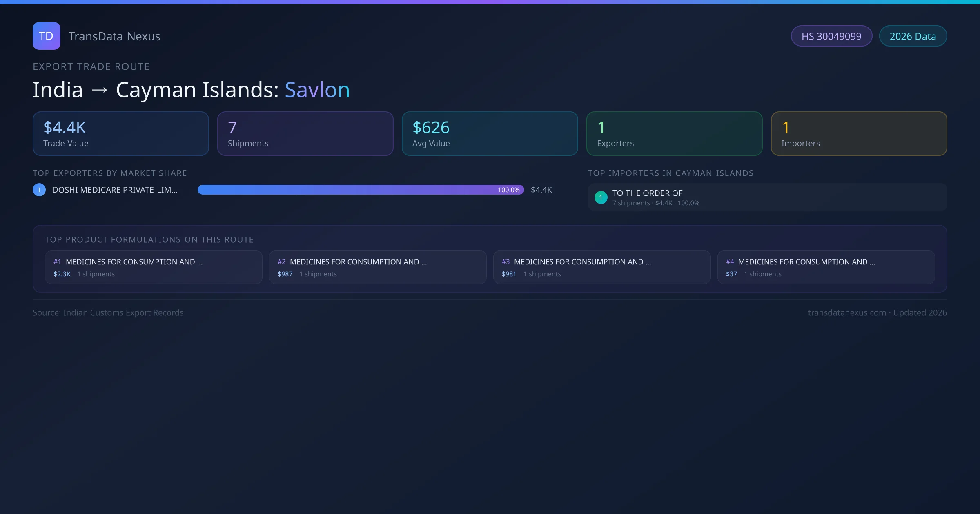Click the green rank 1 importer badge
980x514 pixels.
pos(601,197)
